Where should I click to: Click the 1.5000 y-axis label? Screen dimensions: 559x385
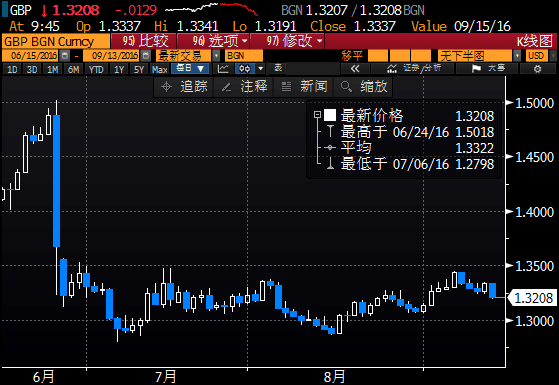[534, 103]
